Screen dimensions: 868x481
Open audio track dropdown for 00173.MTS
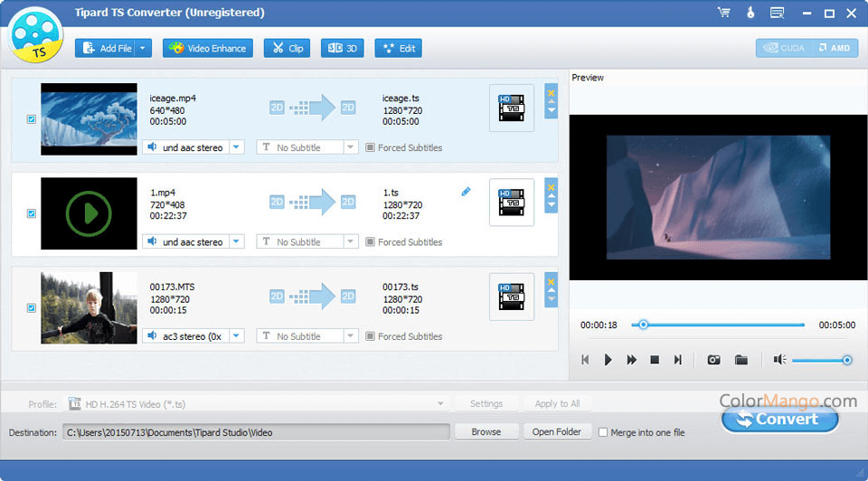[236, 336]
